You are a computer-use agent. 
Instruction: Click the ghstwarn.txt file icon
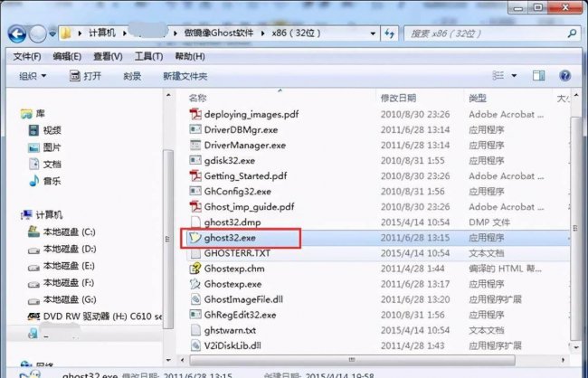[x=195, y=330]
